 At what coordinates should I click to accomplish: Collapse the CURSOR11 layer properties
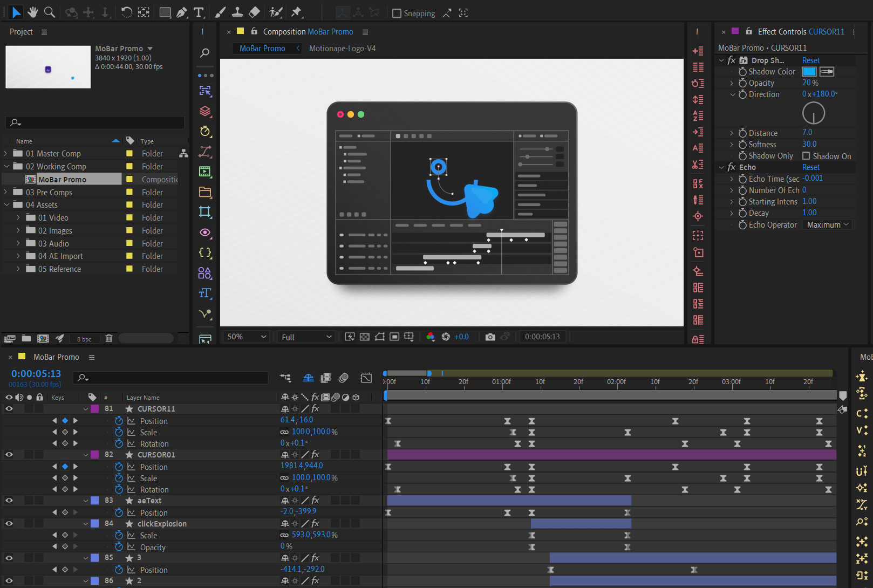pyautogui.click(x=86, y=409)
